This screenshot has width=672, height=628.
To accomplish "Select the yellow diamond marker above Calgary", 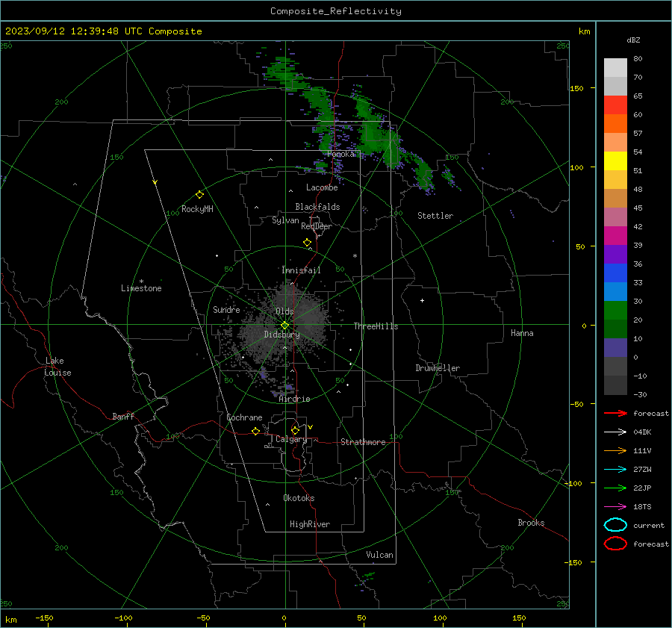I will 295,430.
